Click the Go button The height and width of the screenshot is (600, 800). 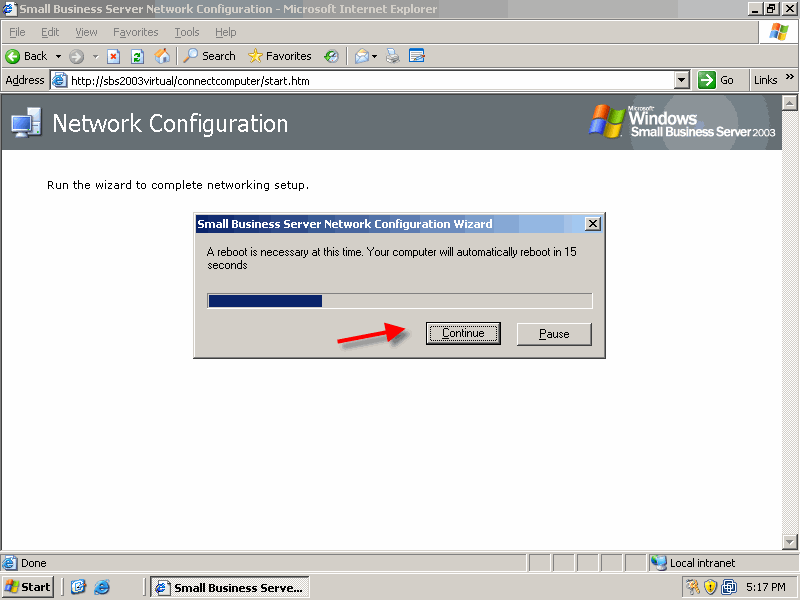coord(716,80)
